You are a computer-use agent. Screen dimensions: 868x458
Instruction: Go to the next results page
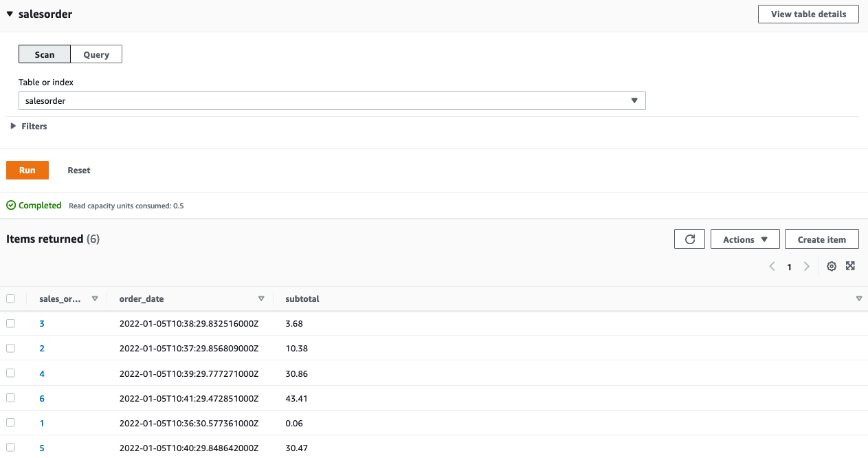coord(807,266)
